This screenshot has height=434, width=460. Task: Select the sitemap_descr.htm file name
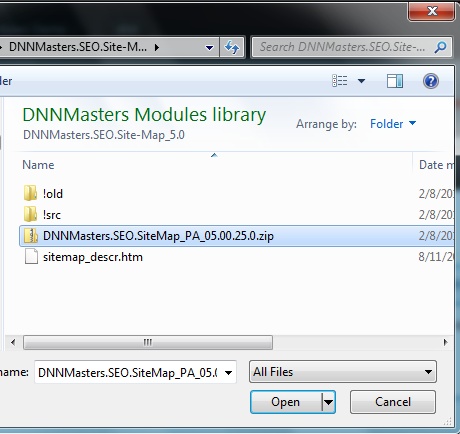(93, 257)
